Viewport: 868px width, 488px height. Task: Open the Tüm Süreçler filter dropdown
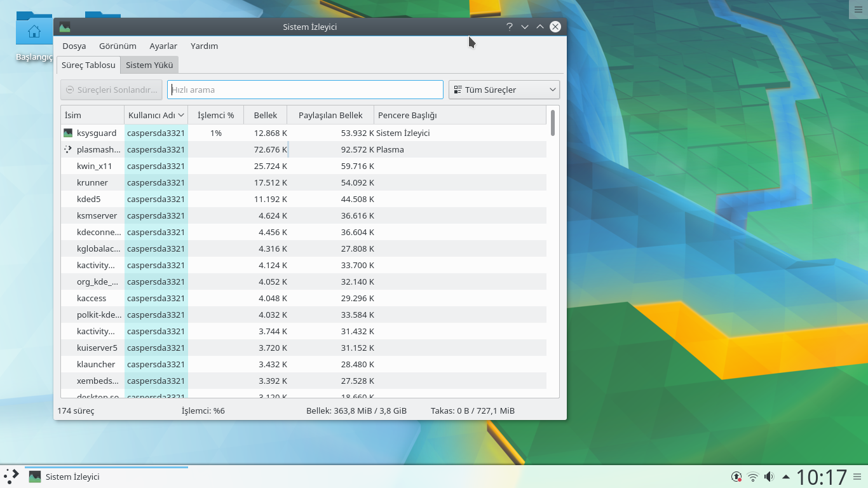point(504,90)
